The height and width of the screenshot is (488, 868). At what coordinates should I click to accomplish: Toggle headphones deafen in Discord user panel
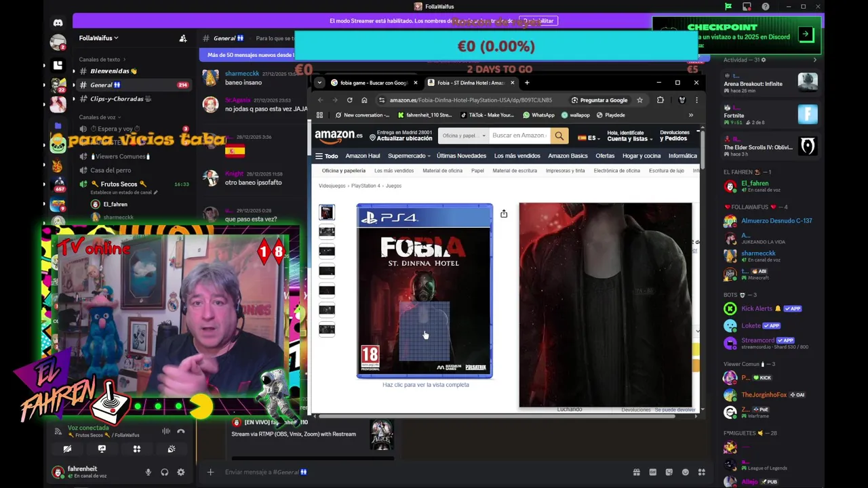coord(164,472)
